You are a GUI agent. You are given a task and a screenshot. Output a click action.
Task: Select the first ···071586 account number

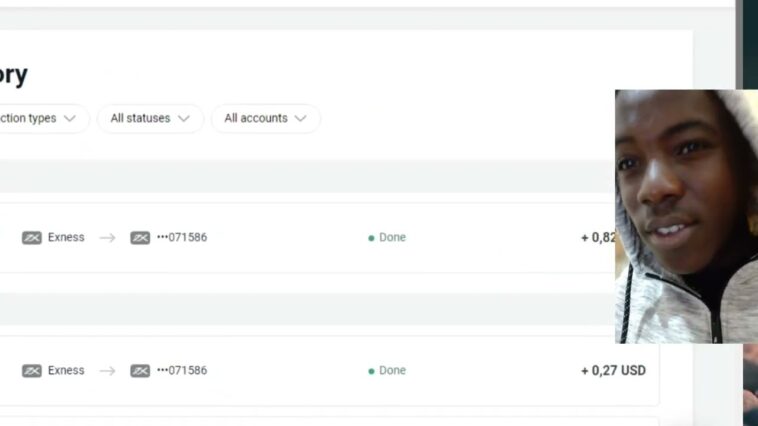coord(182,237)
